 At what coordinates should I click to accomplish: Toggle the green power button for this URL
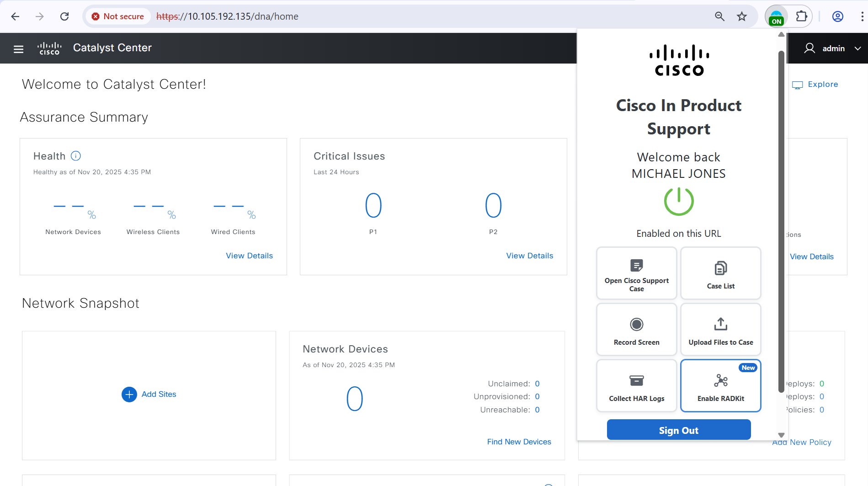coord(678,202)
